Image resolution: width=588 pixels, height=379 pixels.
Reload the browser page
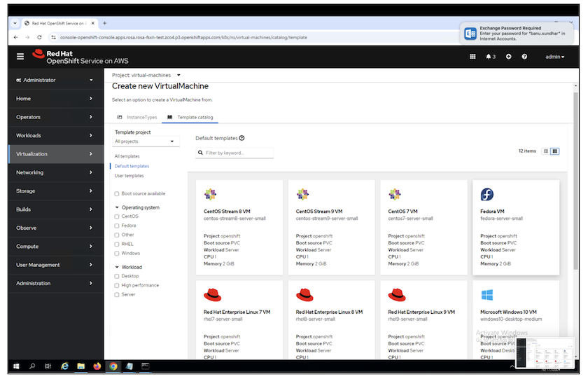pos(39,37)
